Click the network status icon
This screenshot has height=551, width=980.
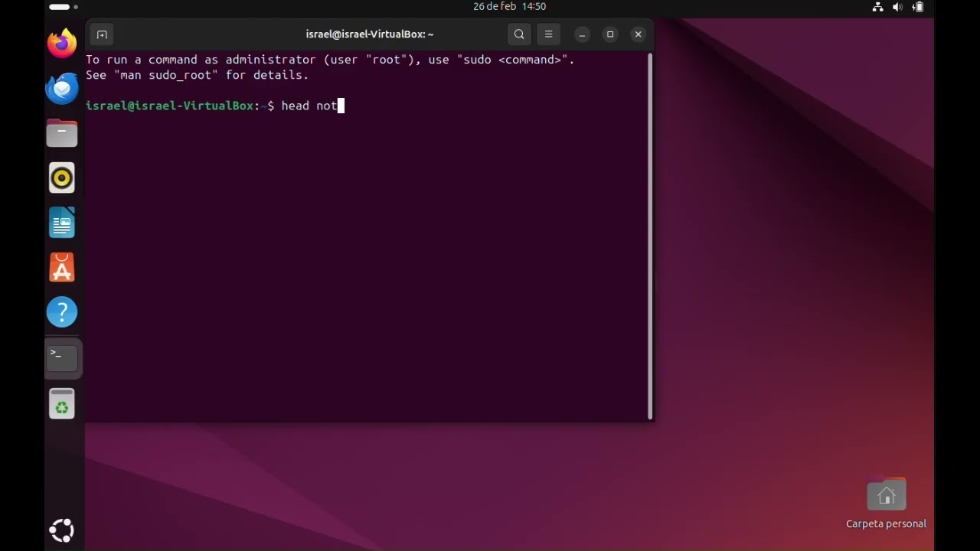pyautogui.click(x=877, y=7)
